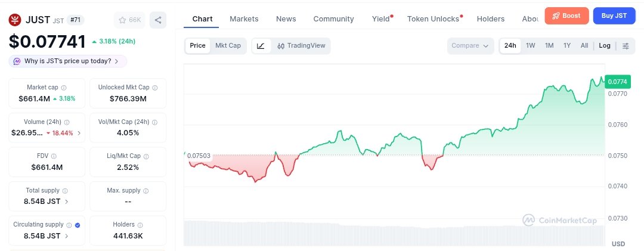This screenshot has height=251, width=644.
Task: Click the rocket icon on Boost
Action: click(x=556, y=16)
